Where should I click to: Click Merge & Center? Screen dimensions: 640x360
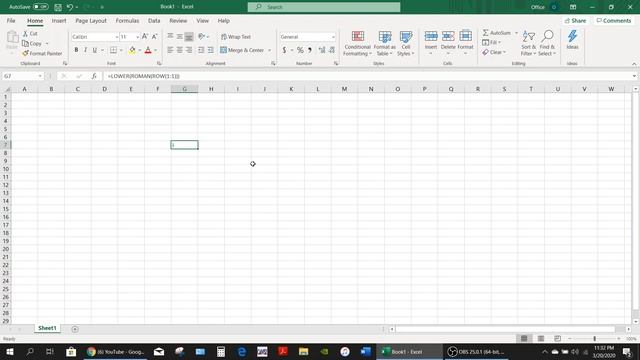point(242,50)
